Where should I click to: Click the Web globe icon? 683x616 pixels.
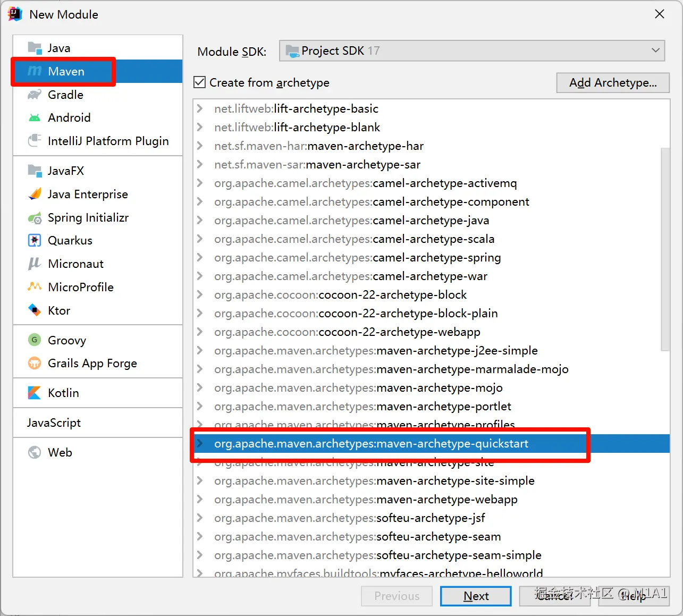pos(35,452)
